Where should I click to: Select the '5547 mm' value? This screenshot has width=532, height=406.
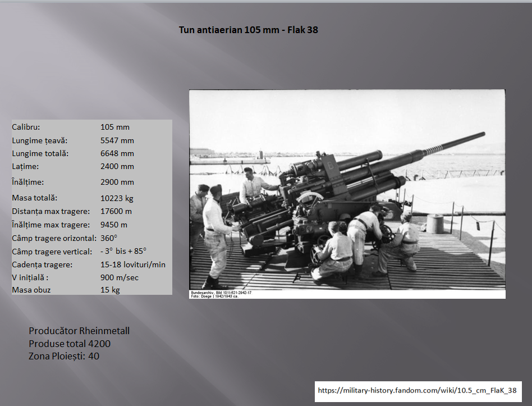(117, 140)
